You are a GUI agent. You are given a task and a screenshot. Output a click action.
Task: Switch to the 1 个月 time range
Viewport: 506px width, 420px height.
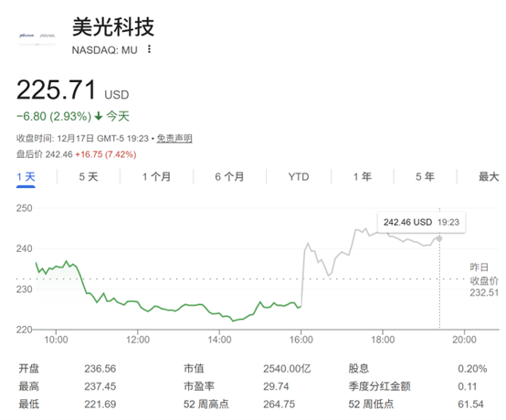pos(156,177)
